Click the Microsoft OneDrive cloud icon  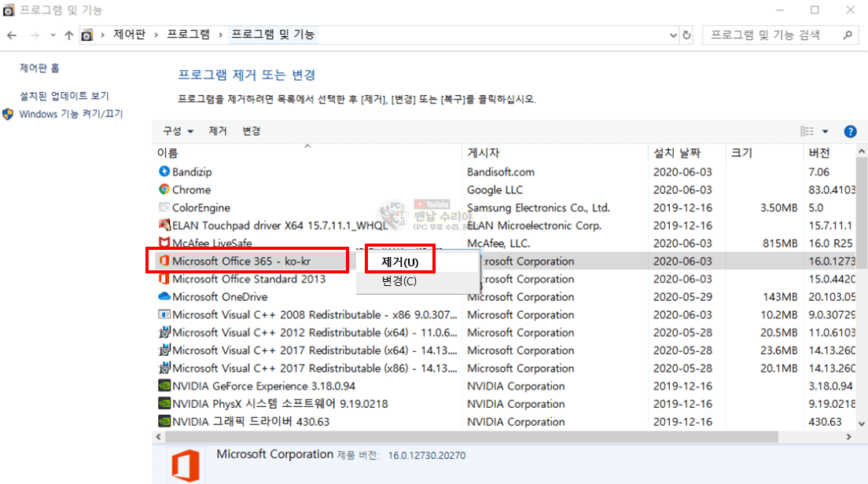[164, 296]
